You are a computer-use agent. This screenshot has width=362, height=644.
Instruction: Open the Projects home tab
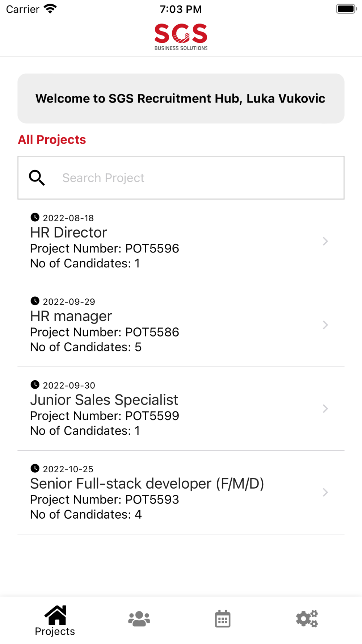point(55,620)
